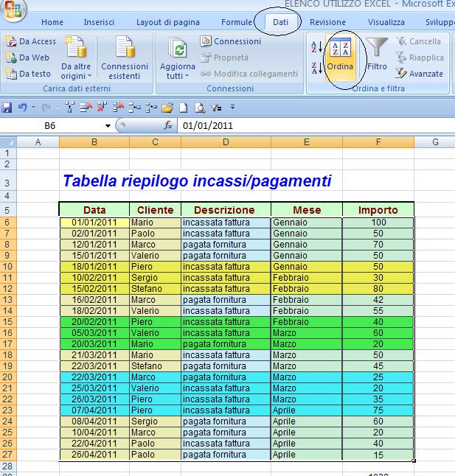Open the Office button menu
Screen dimensions: 455x476
pyautogui.click(x=13, y=9)
